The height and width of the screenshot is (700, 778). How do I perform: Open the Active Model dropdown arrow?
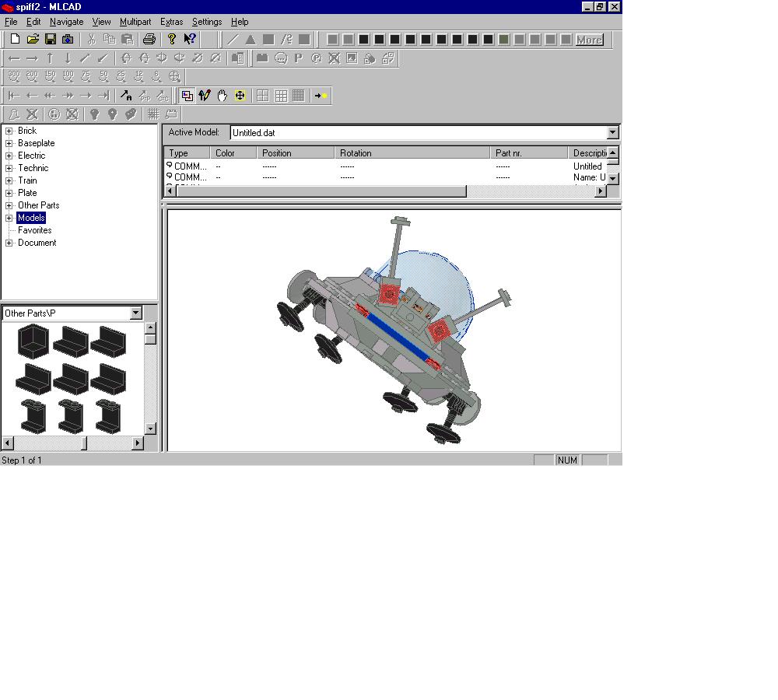(613, 132)
